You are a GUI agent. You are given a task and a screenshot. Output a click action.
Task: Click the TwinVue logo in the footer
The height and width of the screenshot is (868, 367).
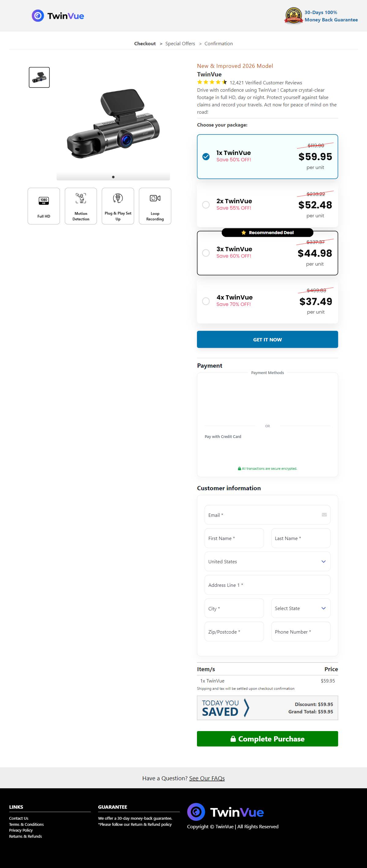click(225, 812)
